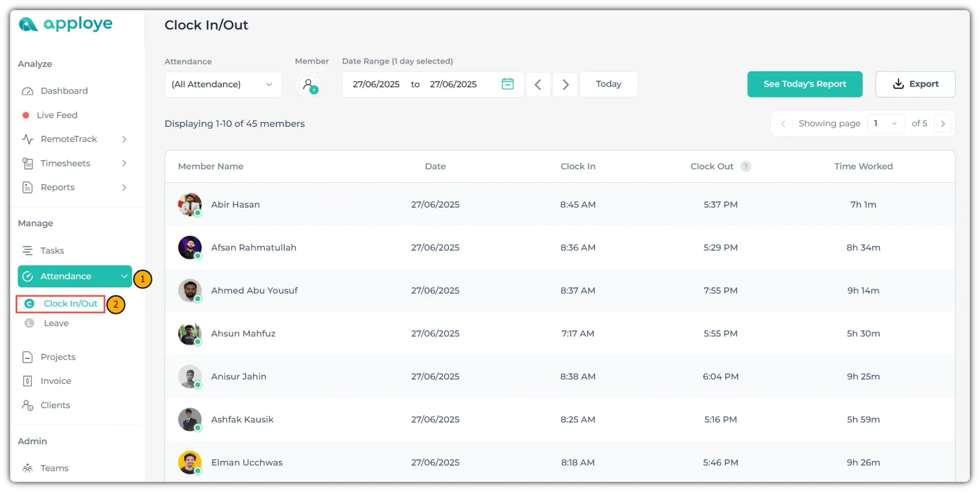This screenshot has height=492, width=980.
Task: Open the page number dropdown
Action: (x=885, y=124)
